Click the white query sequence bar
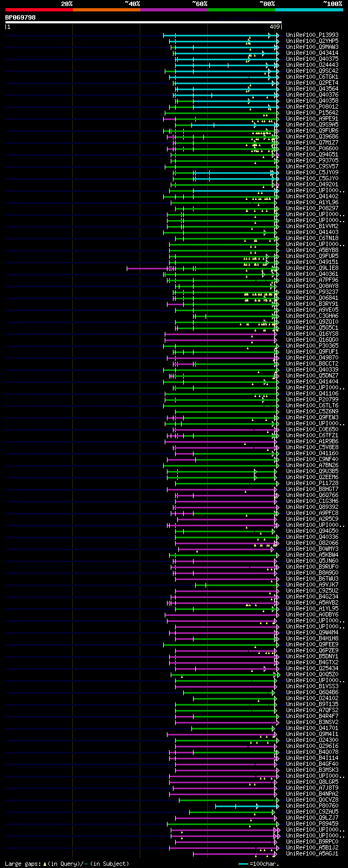 click(144, 22)
